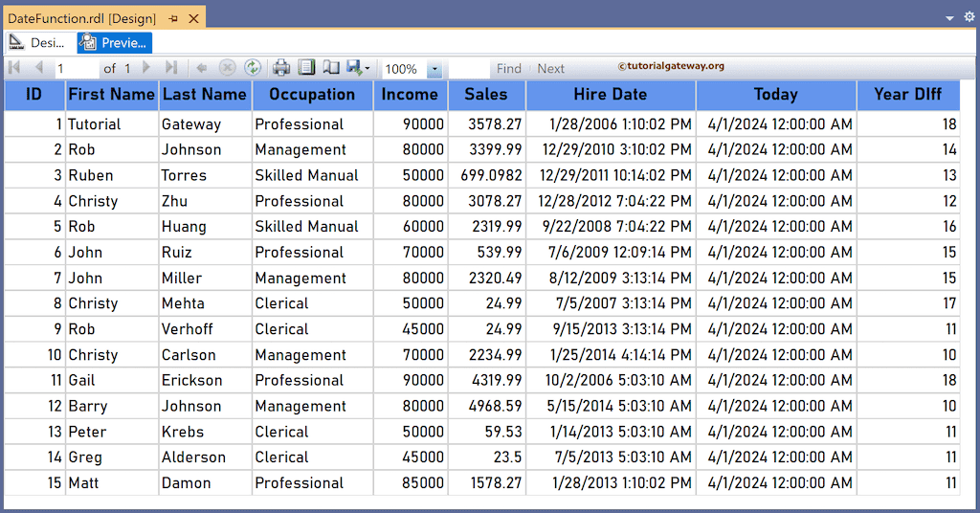Click hire date 9/22/2008 7:04:22 PM
Viewport: 980px width, 513px height.
coord(611,226)
